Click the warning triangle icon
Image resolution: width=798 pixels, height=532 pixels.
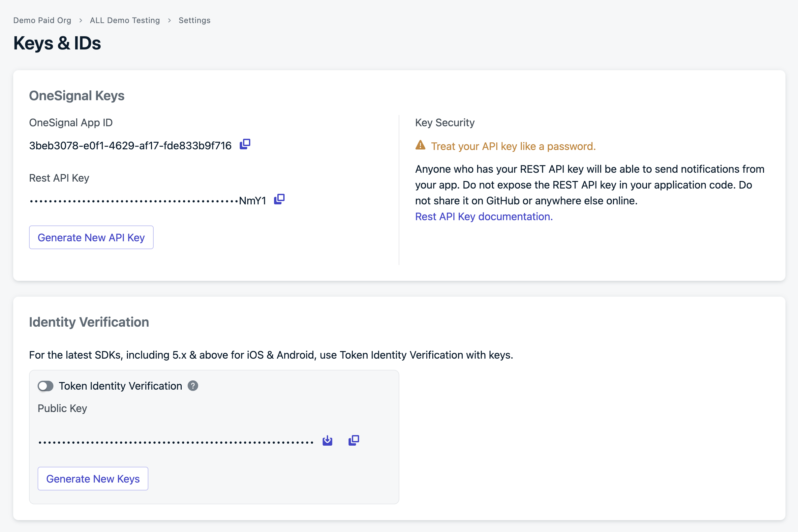(x=420, y=145)
